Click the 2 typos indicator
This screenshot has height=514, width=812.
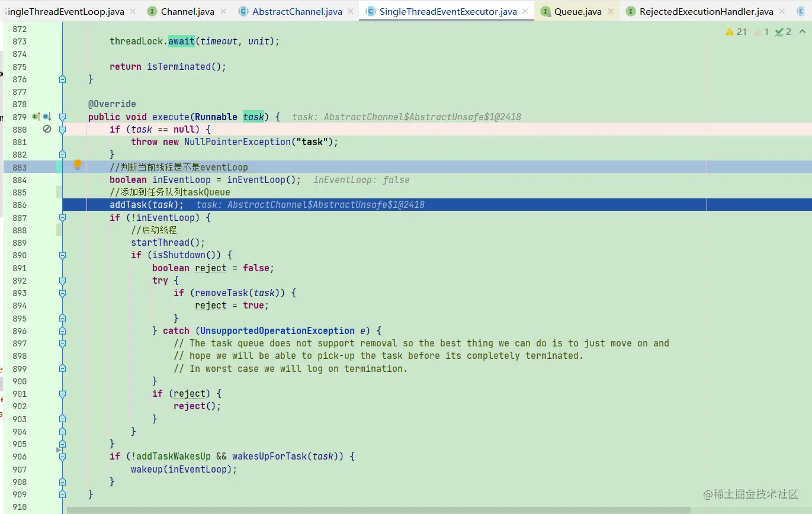783,32
